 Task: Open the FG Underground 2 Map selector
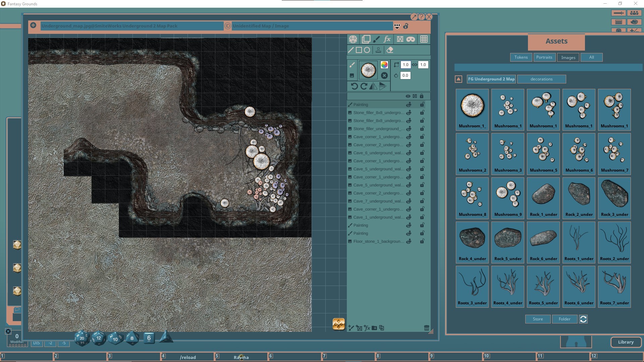[x=491, y=79]
